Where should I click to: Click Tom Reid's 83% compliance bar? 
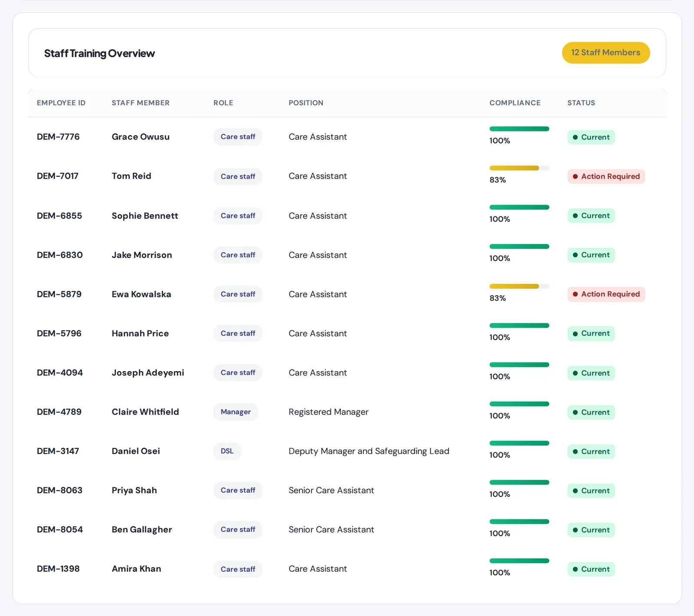tap(519, 168)
